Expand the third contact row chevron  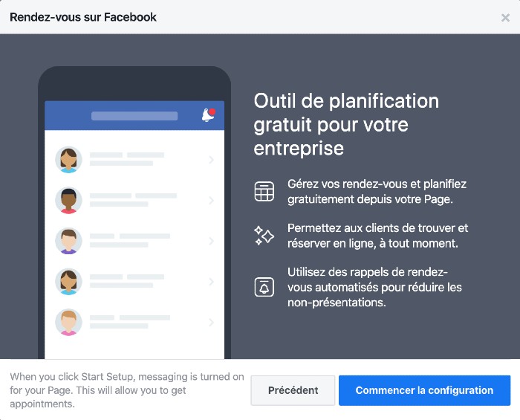click(x=211, y=241)
